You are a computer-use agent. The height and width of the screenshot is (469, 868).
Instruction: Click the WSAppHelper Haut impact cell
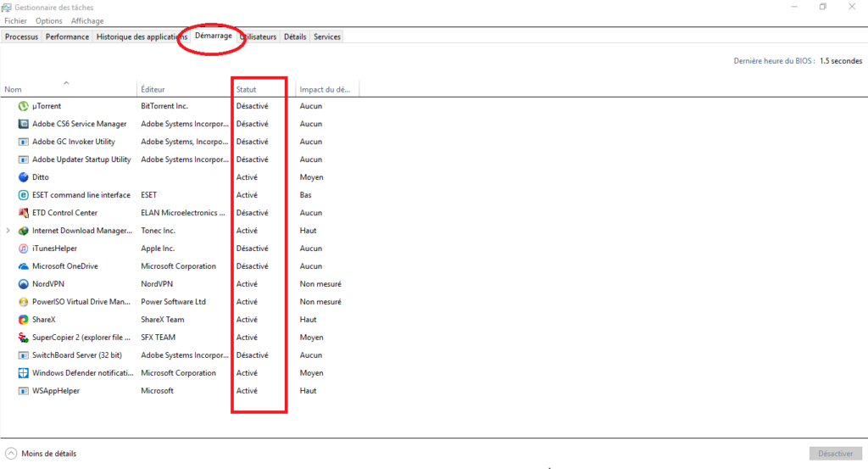[x=309, y=390]
